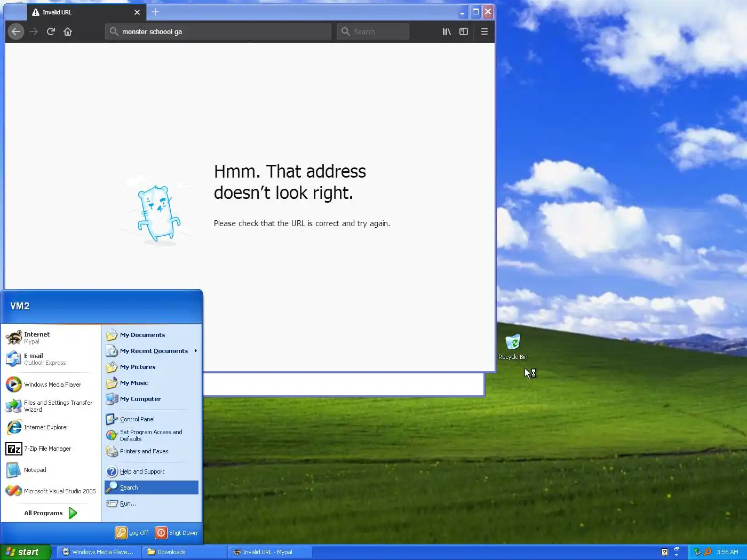Viewport: 747px width, 560px height.
Task: Maximize the Mypal browser window
Action: coord(475,12)
